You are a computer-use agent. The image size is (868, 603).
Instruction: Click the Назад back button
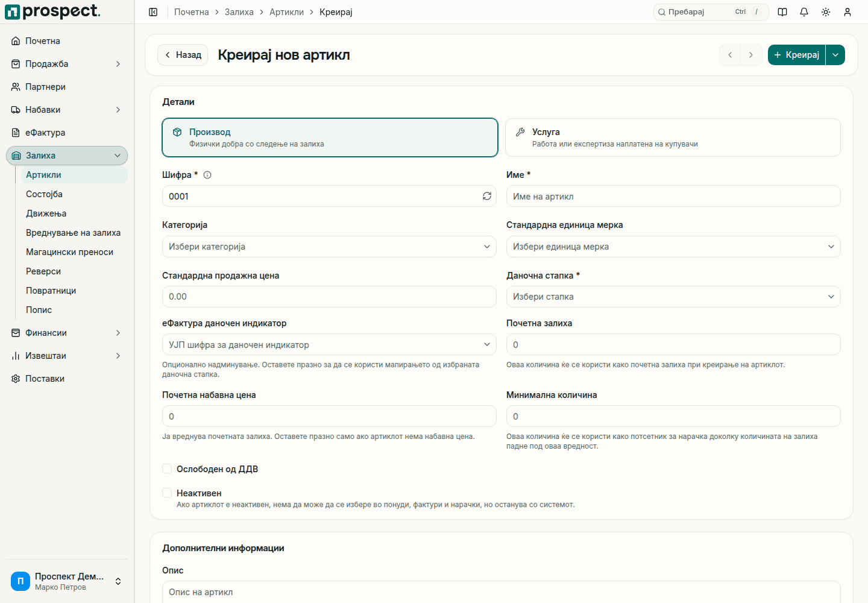pos(183,55)
